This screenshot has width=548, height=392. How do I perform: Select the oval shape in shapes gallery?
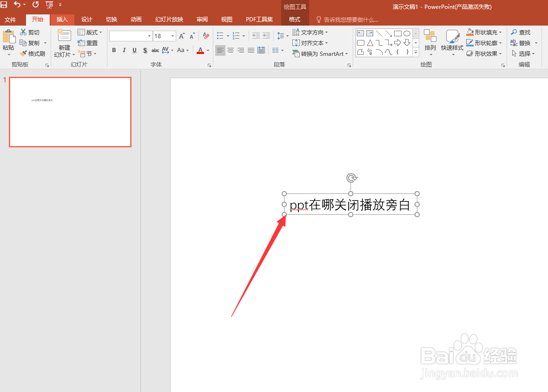407,33
